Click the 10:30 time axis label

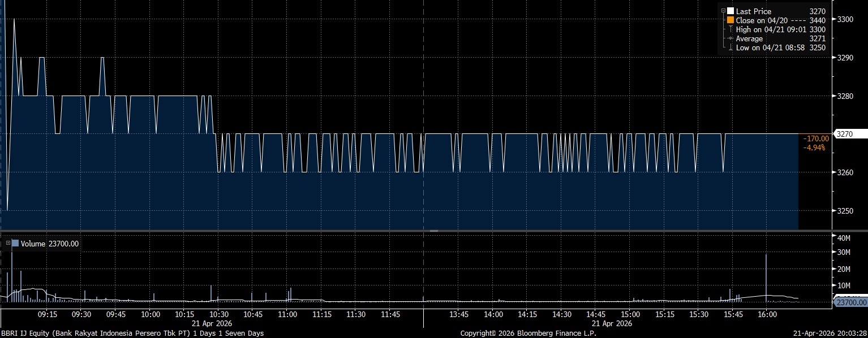[x=219, y=314]
